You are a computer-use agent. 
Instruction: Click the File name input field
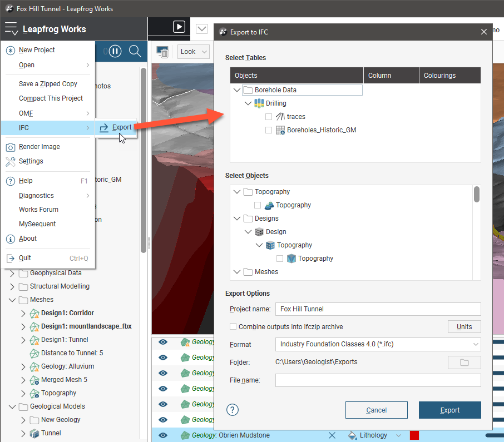[378, 380]
